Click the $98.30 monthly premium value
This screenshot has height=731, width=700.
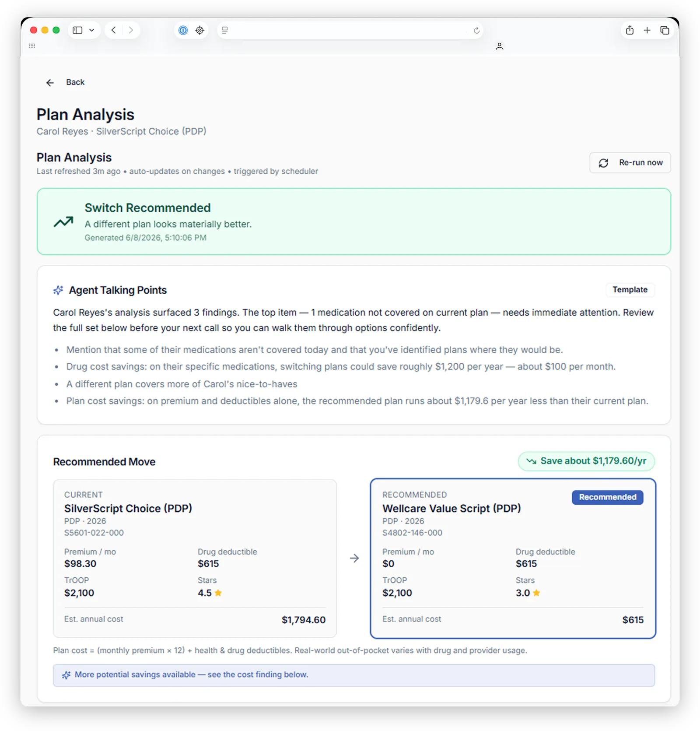pyautogui.click(x=80, y=564)
